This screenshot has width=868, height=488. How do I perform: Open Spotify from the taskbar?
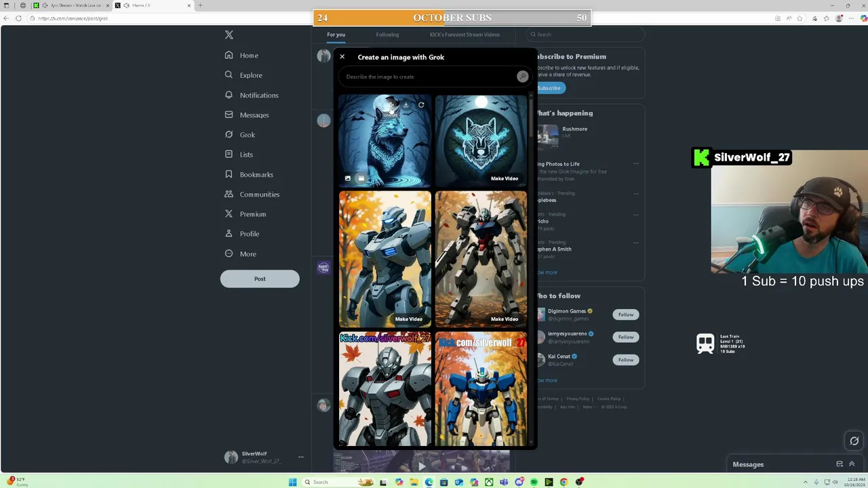(534, 482)
